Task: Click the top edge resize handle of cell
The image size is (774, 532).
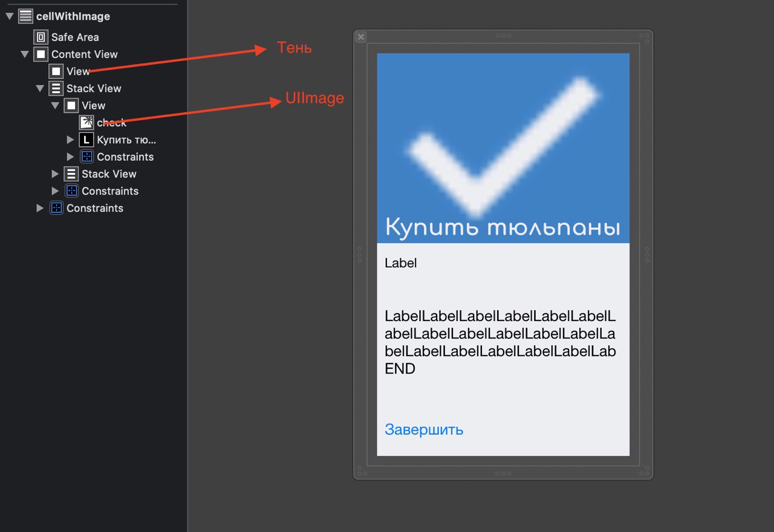Action: click(503, 35)
